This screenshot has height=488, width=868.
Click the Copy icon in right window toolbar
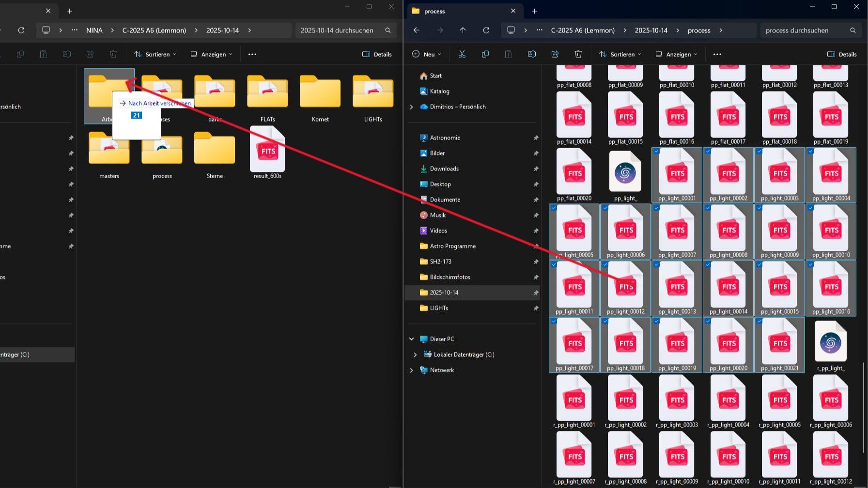coord(485,54)
